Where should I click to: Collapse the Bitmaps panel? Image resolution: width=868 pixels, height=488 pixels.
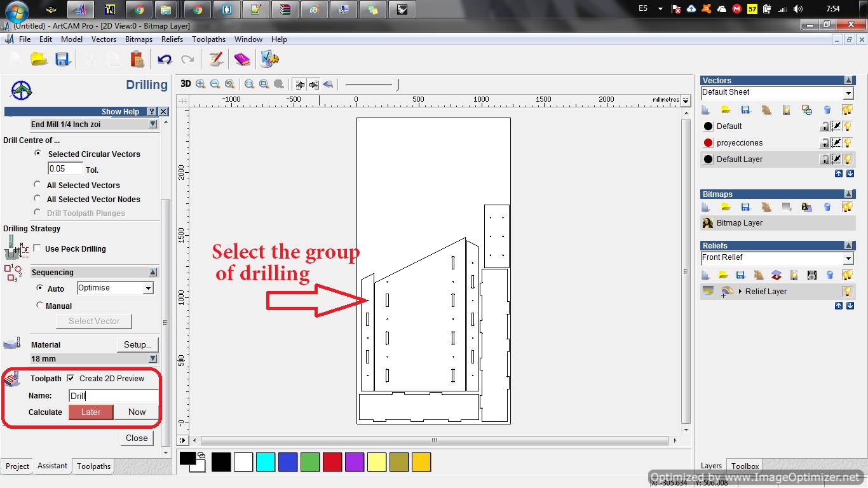(849, 194)
